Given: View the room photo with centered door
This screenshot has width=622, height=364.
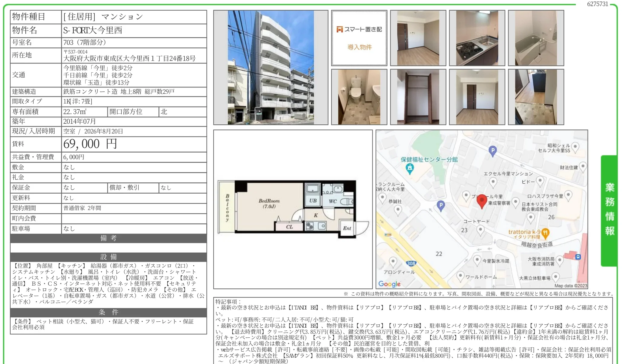Looking at the screenshot, I should click(x=477, y=97).
